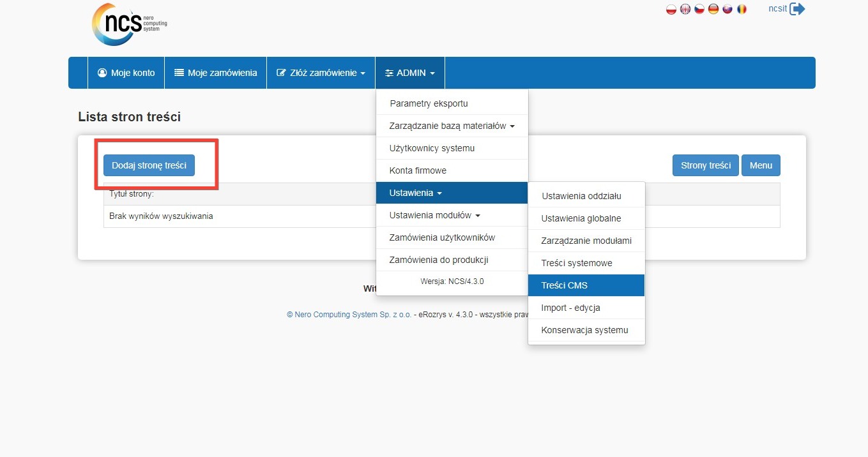Click the logout arrow icon
The width and height of the screenshot is (868, 457).
coord(797,9)
